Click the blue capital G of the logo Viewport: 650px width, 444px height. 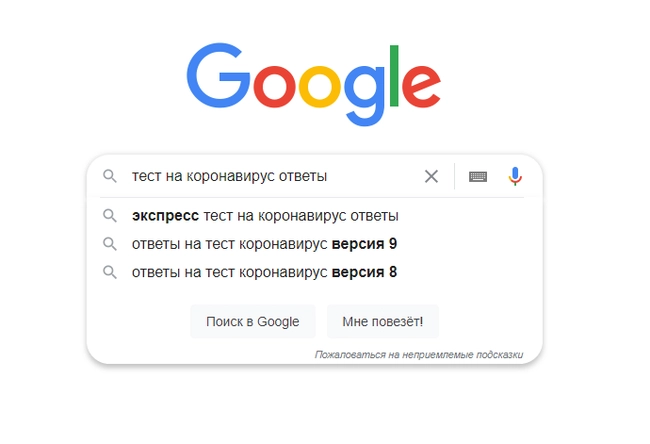point(216,78)
